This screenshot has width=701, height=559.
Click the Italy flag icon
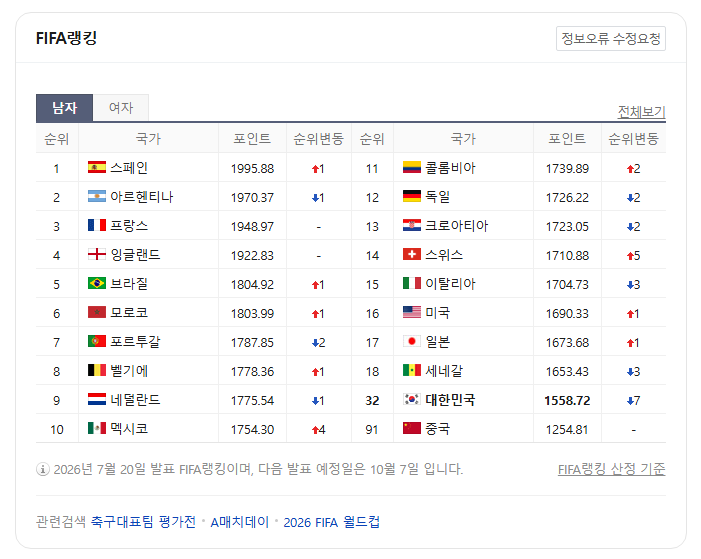[x=412, y=284]
